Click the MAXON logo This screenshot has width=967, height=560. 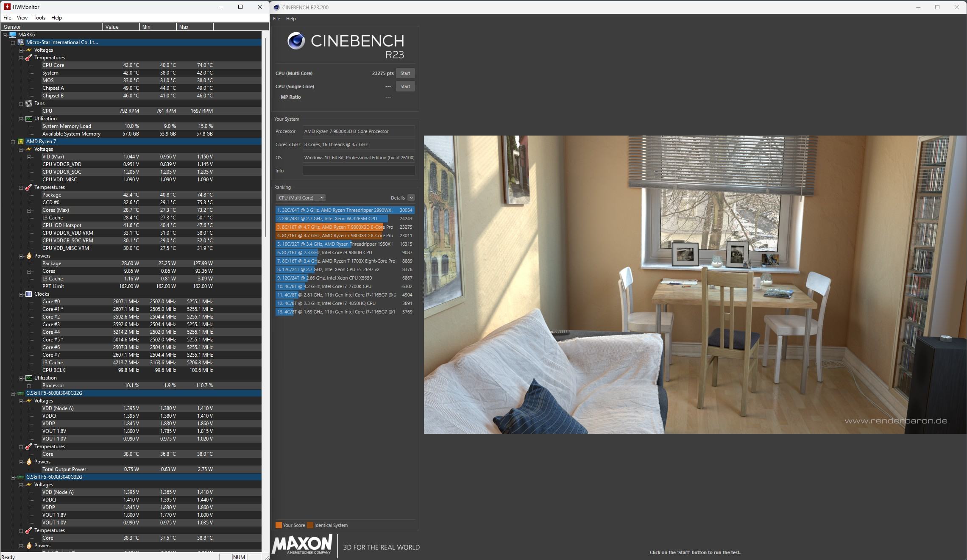point(302,545)
